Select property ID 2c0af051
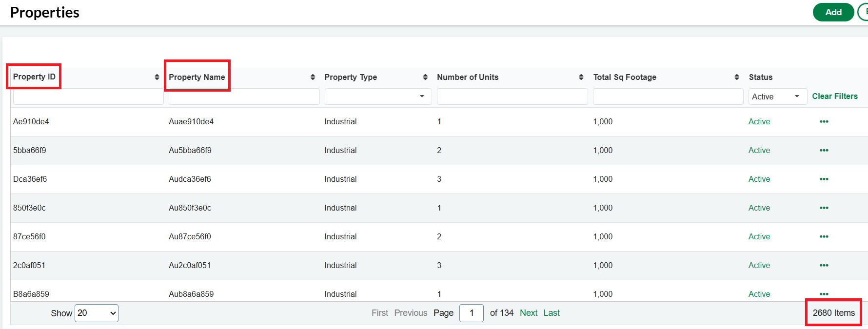The height and width of the screenshot is (329, 868). (x=29, y=265)
